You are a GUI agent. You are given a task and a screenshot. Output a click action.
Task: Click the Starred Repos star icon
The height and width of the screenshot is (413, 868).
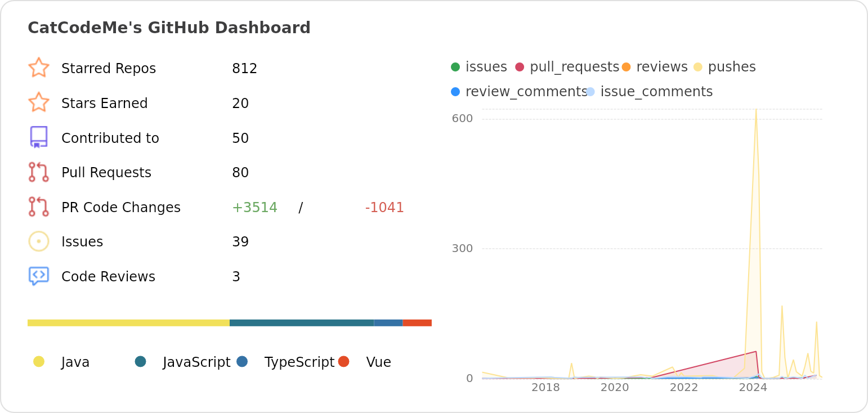[x=38, y=68]
